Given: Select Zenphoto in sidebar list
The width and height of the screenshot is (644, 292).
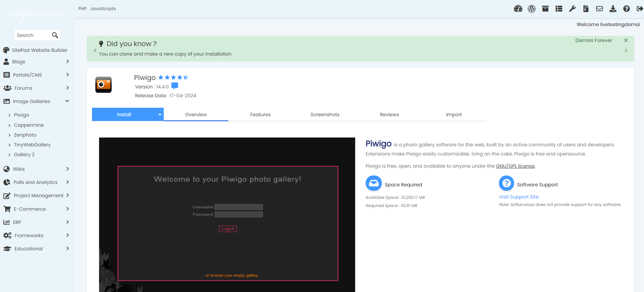Looking at the screenshot, I should tap(25, 135).
